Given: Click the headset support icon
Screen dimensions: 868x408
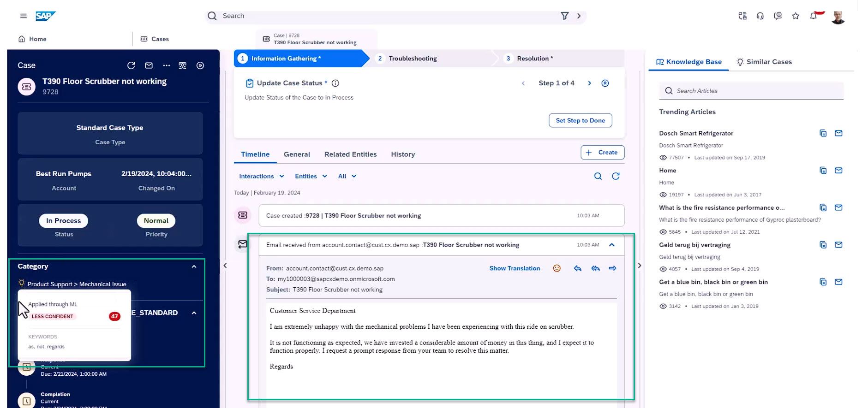Looking at the screenshot, I should (760, 16).
